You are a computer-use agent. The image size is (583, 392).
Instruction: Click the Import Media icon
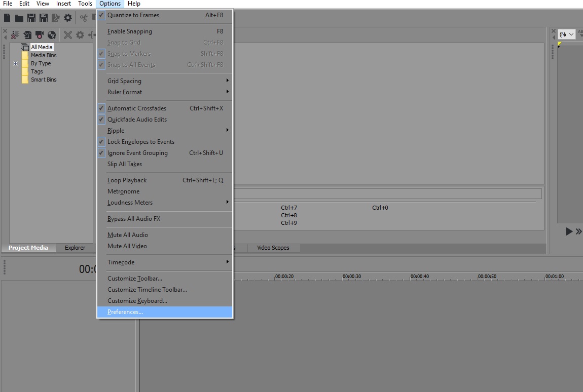pyautogui.click(x=27, y=35)
